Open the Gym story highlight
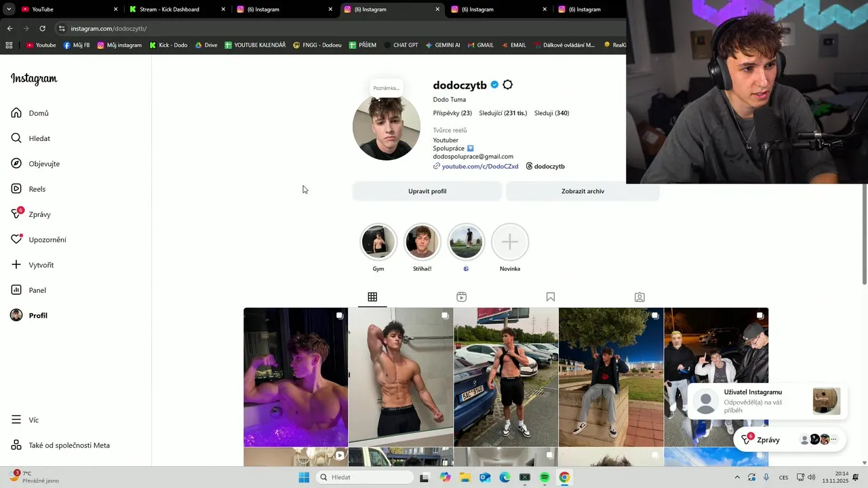 pyautogui.click(x=378, y=242)
